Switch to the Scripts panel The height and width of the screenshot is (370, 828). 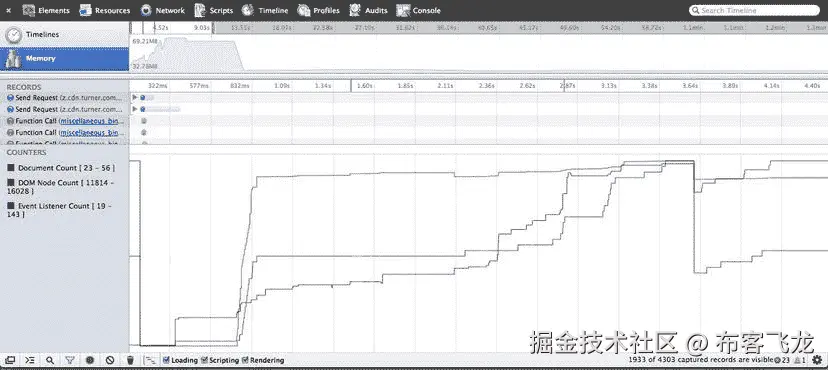pos(213,10)
